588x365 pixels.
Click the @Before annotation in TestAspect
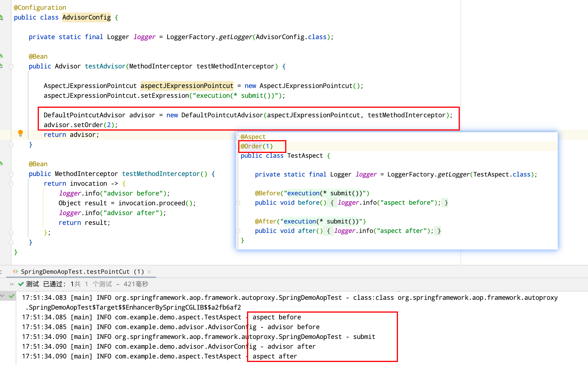click(x=267, y=193)
